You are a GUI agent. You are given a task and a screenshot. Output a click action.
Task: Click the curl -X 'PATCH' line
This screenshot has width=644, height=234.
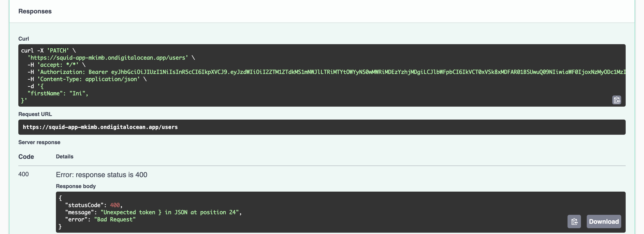click(48, 51)
